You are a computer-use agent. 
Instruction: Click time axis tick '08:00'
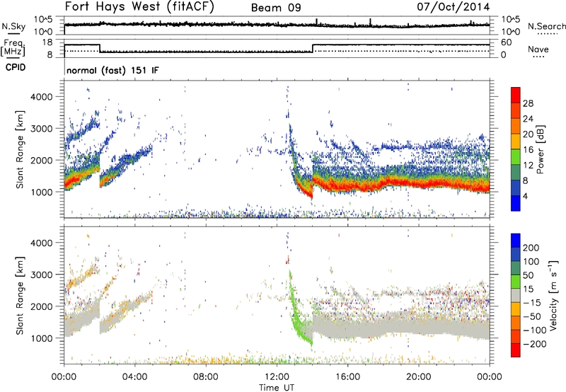[206, 377]
